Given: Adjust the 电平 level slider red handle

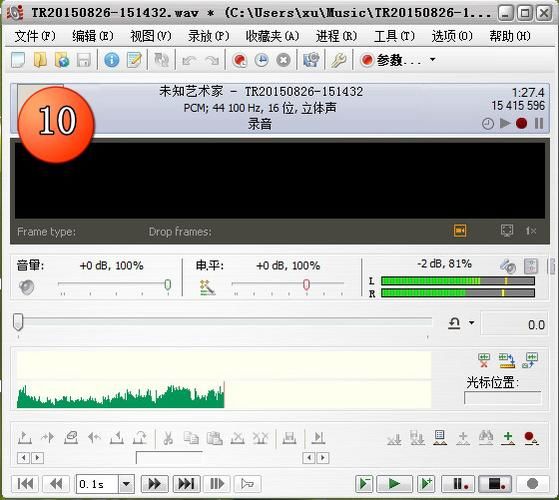Looking at the screenshot, I should 306,284.
